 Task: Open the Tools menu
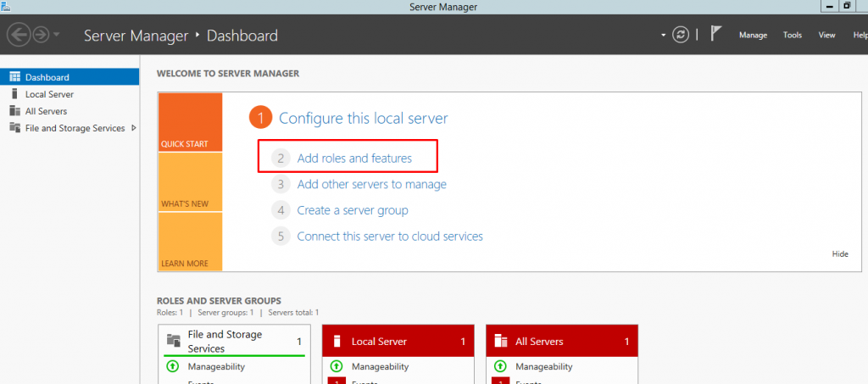coord(793,35)
